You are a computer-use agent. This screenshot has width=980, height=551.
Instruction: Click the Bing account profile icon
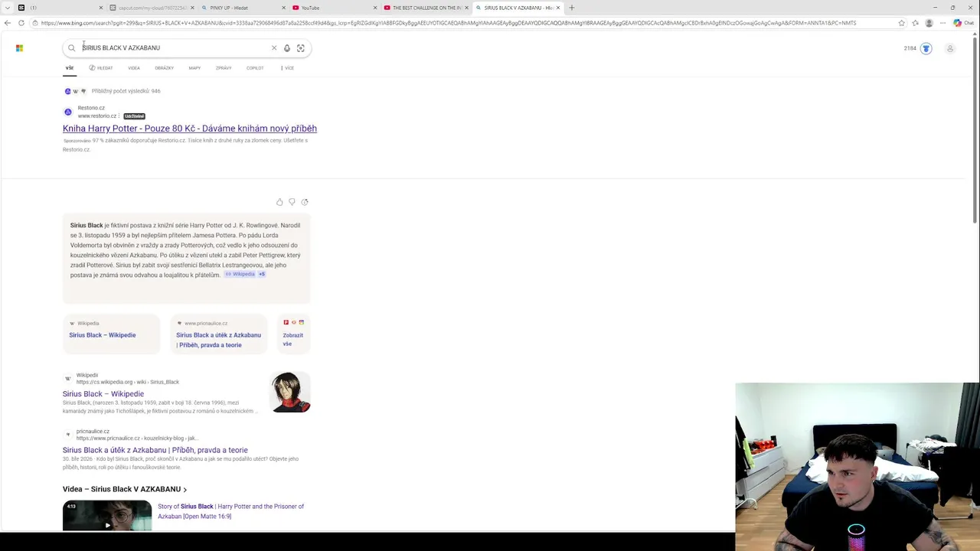[950, 48]
